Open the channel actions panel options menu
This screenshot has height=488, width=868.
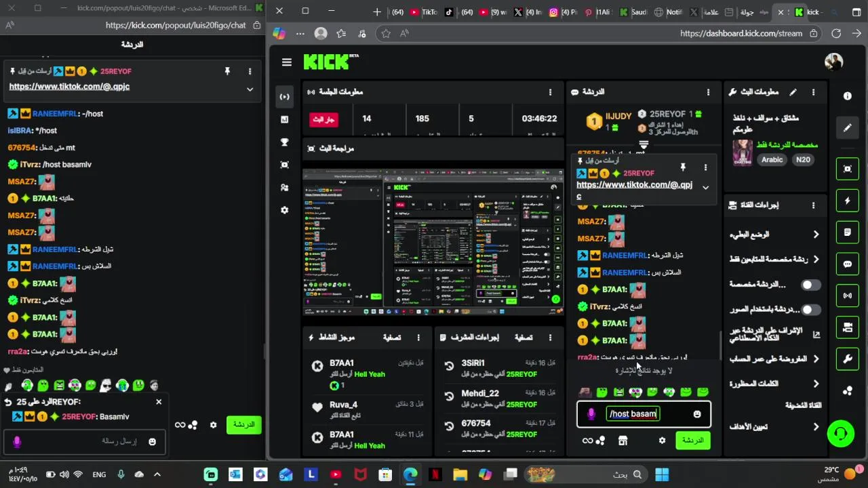pos(813,205)
